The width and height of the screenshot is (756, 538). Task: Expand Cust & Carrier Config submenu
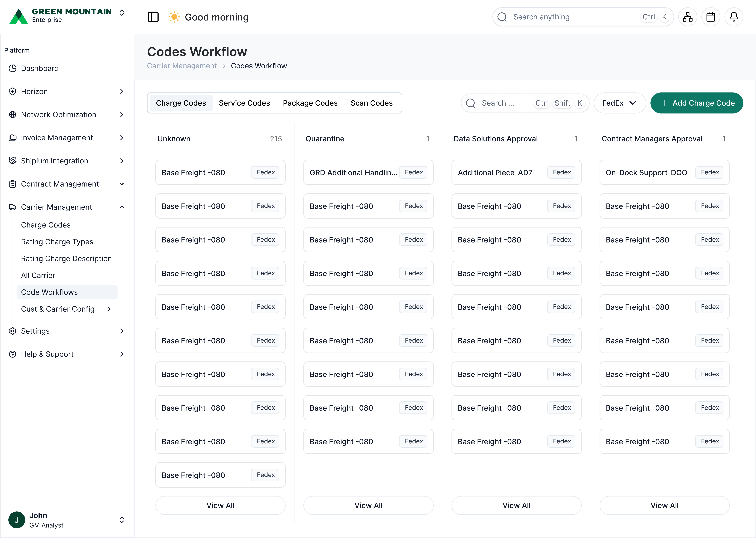click(109, 309)
